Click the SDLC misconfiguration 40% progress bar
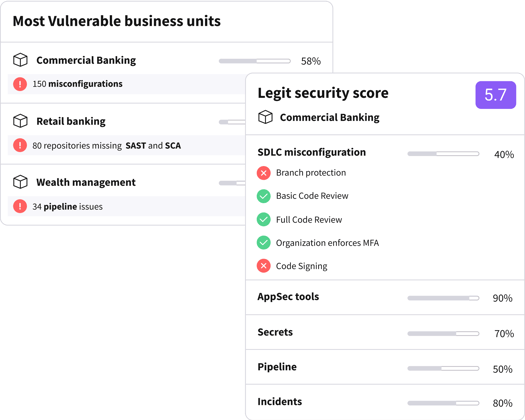525x420 pixels. point(443,154)
